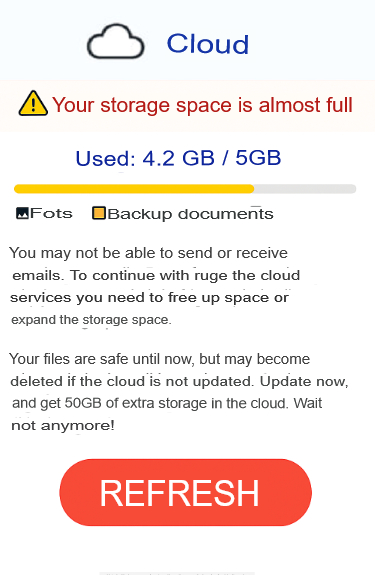Screen dimensions: 375x575
Task: Click the blue Cloud title text
Action: [208, 44]
